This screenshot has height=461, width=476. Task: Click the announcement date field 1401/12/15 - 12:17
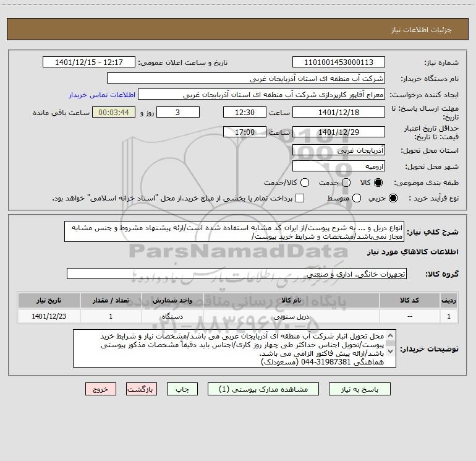89,62
